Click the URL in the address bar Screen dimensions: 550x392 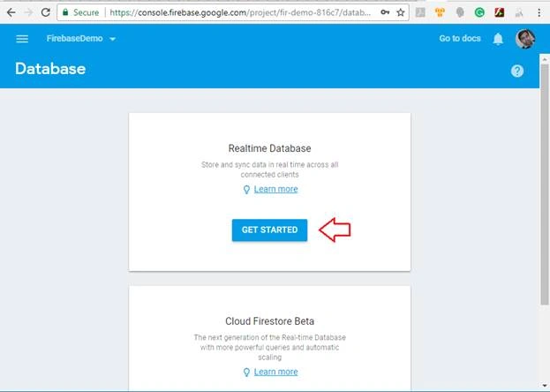pos(240,12)
